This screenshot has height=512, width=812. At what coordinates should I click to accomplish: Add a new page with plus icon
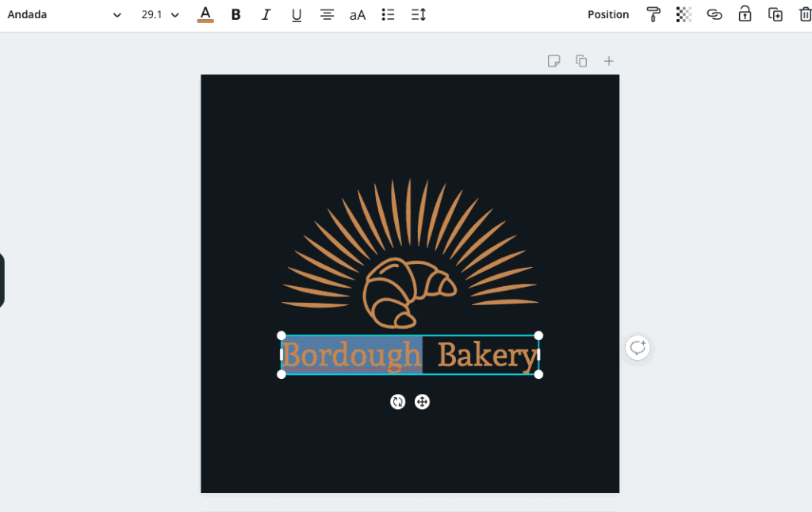tap(608, 61)
